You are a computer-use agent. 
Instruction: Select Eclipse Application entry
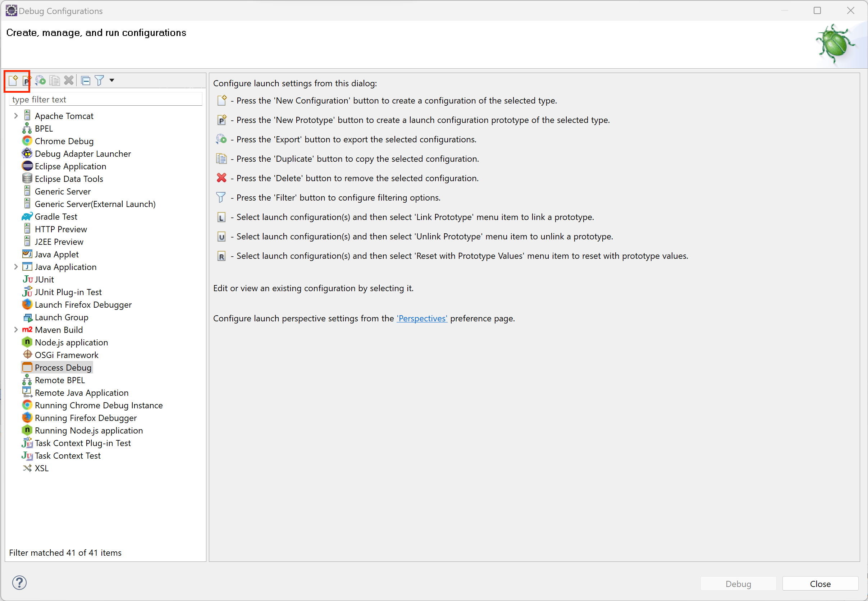coord(70,166)
